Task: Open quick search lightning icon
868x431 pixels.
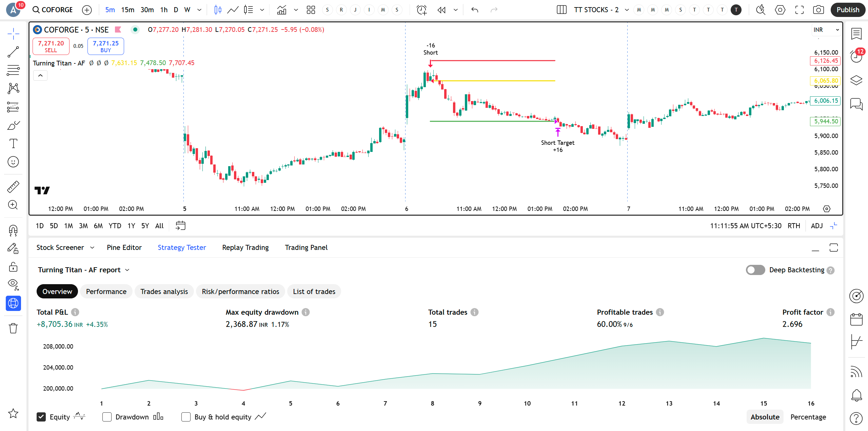Action: [761, 10]
